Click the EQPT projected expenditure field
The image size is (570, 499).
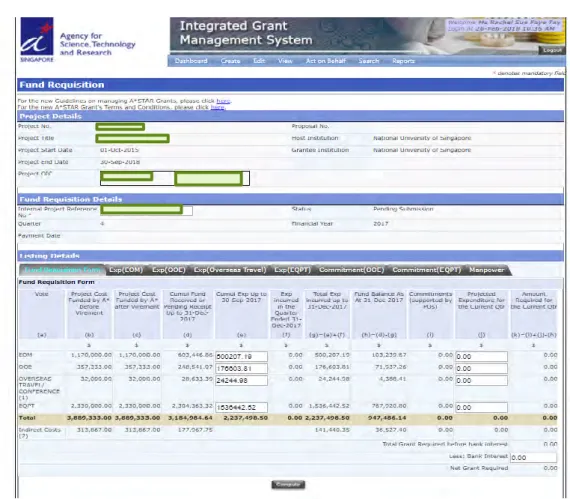pos(481,407)
